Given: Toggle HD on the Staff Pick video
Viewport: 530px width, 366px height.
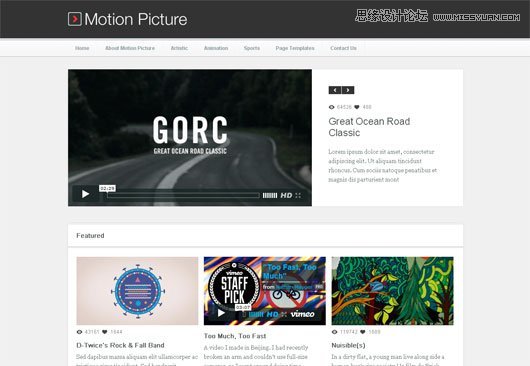Looking at the screenshot, I should point(272,314).
